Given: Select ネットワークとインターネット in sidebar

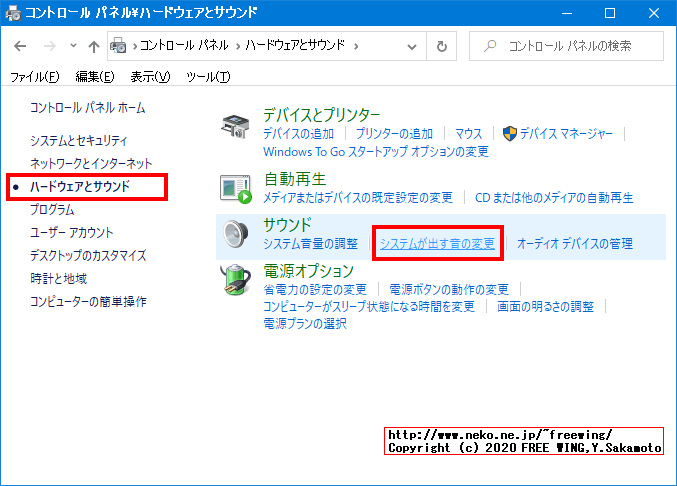Looking at the screenshot, I should pos(91,163).
